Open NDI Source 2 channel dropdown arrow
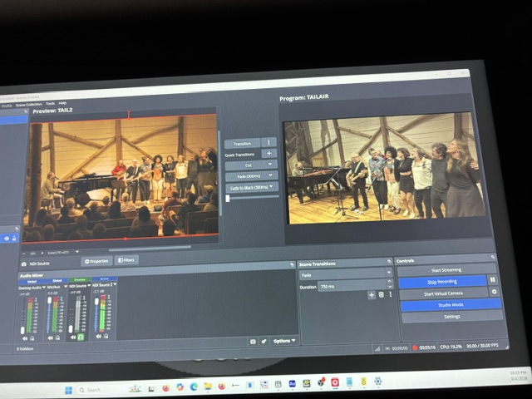The height and width of the screenshot is (399, 532). pyautogui.click(x=115, y=284)
